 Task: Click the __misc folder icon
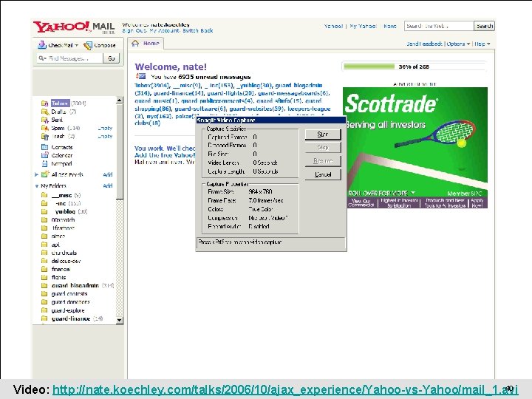(44, 195)
